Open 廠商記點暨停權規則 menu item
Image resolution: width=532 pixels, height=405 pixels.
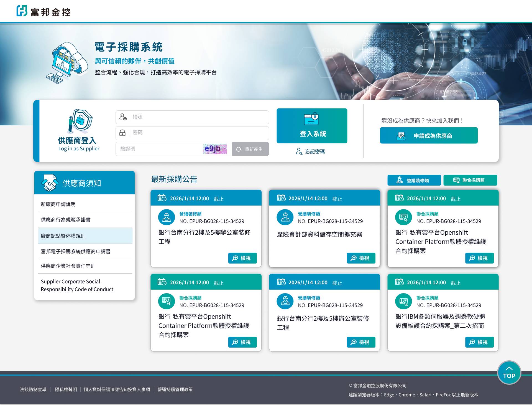pyautogui.click(x=85, y=236)
